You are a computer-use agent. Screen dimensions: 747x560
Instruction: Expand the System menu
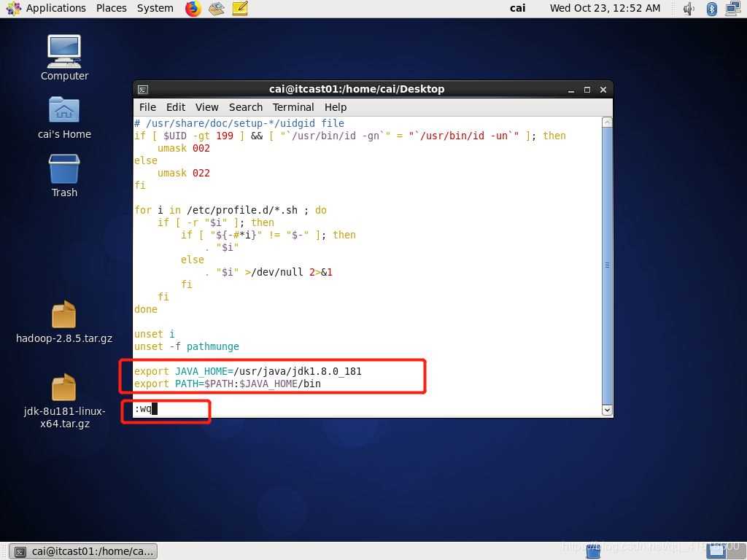(x=155, y=8)
